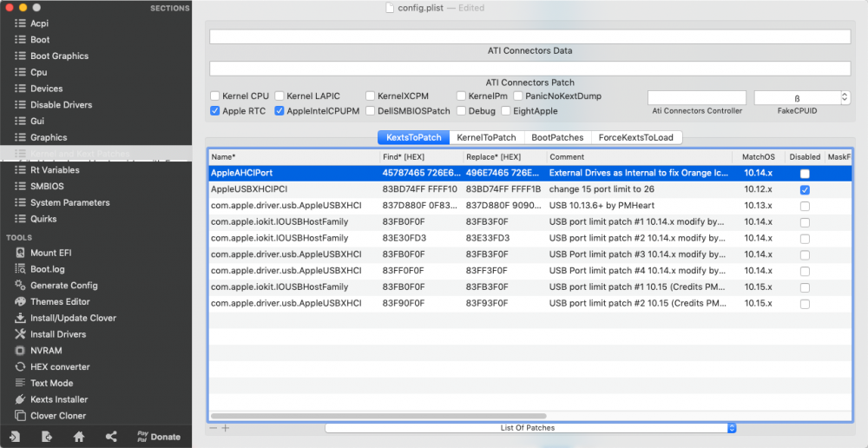Open Generate Config gears icon
This screenshot has width=868, height=448.
(x=21, y=285)
